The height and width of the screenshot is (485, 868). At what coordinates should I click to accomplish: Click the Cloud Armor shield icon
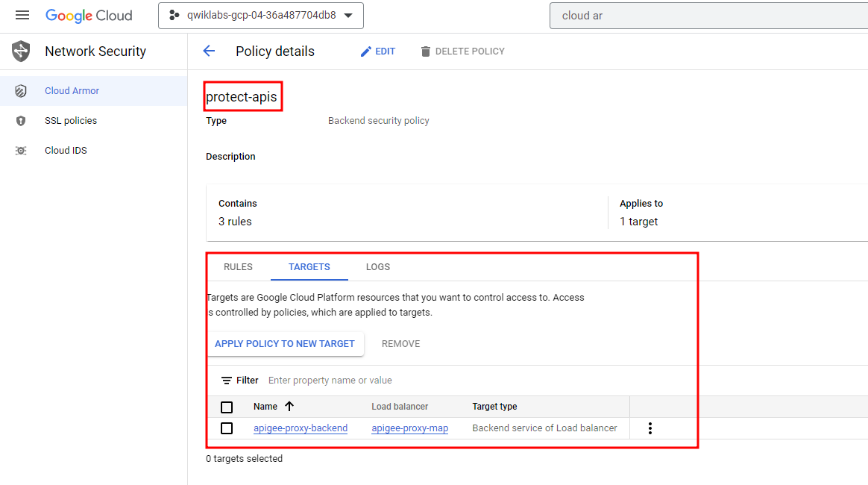pos(20,91)
